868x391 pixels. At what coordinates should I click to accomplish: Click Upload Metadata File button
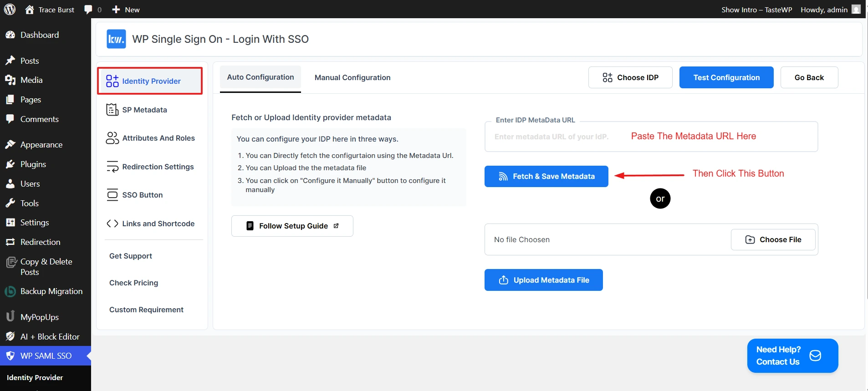[544, 280]
